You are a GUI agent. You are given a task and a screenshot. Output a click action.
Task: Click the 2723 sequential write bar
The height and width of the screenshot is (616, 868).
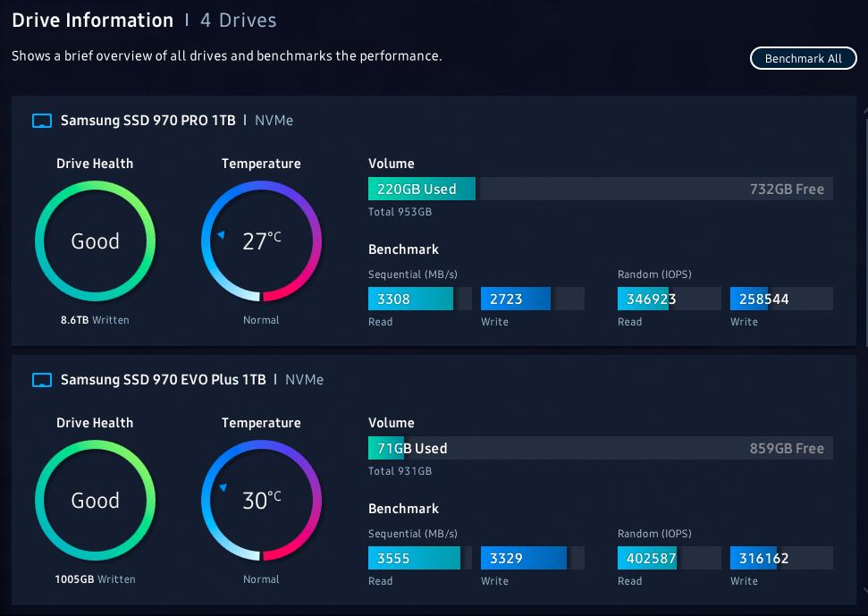point(533,299)
